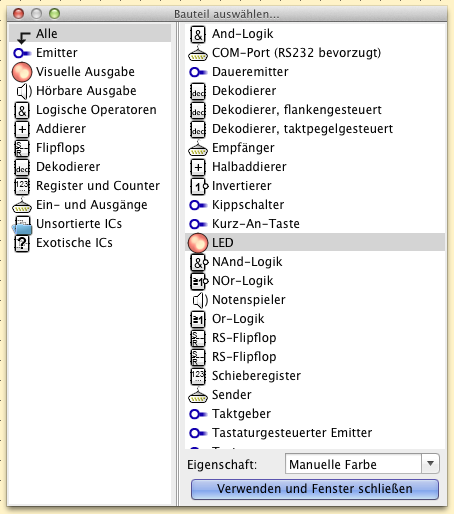Image resolution: width=454 pixels, height=514 pixels.
Task: Click the Schieberegister 123 icon
Action: [x=198, y=376]
